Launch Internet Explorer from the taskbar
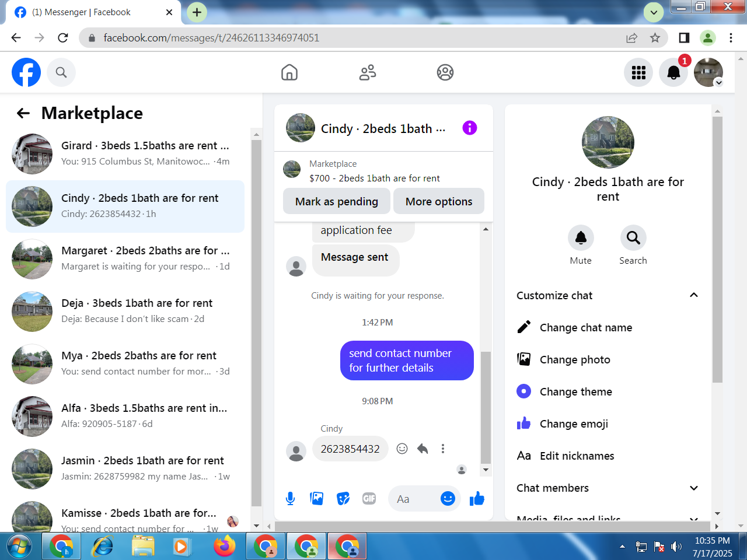The height and width of the screenshot is (560, 747). pos(103,547)
